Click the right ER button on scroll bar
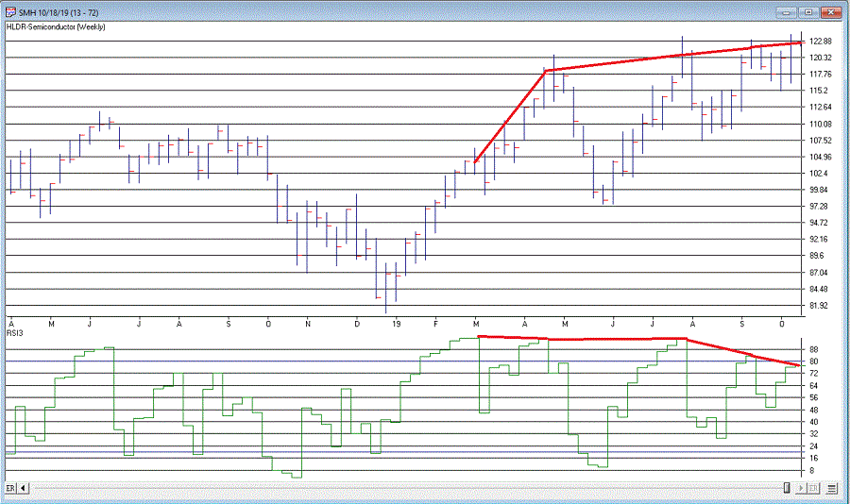This screenshot has width=850, height=504. click(x=813, y=488)
